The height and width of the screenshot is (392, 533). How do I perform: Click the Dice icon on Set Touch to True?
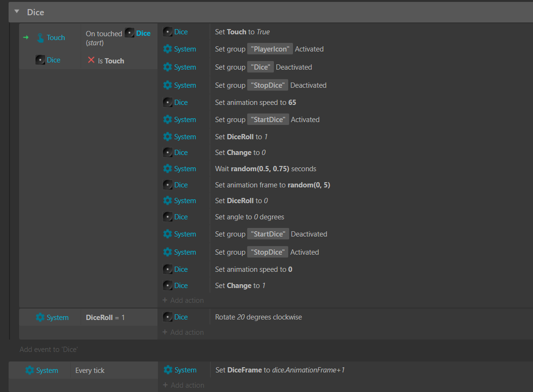point(167,32)
